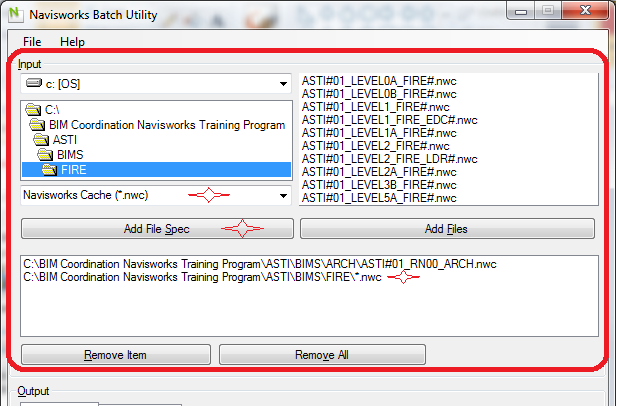Select file ASTI#01_LEVEL2_FIRE_LDR#.nwc
Viewport: 617px width, 414px height.
(x=390, y=159)
